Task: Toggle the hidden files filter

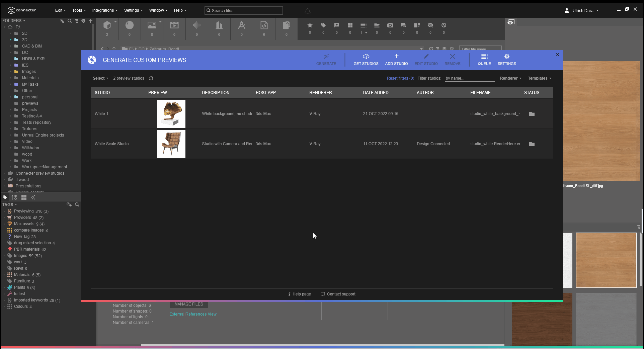Action: pyautogui.click(x=430, y=25)
